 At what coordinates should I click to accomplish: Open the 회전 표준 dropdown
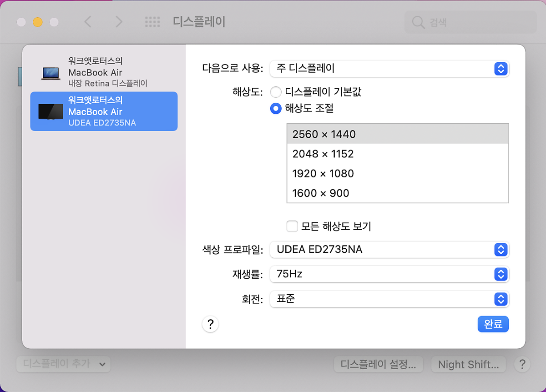(389, 299)
